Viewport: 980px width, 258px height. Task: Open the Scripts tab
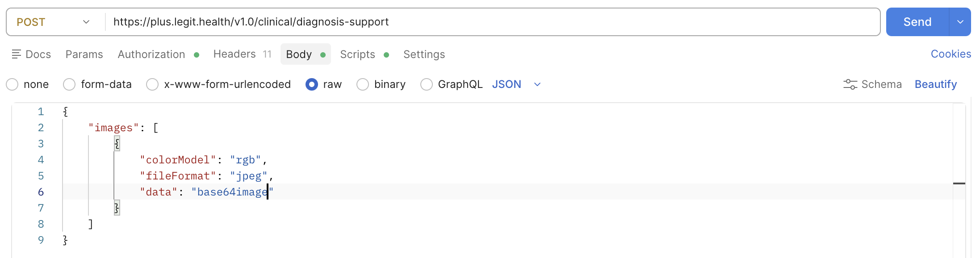coord(357,54)
